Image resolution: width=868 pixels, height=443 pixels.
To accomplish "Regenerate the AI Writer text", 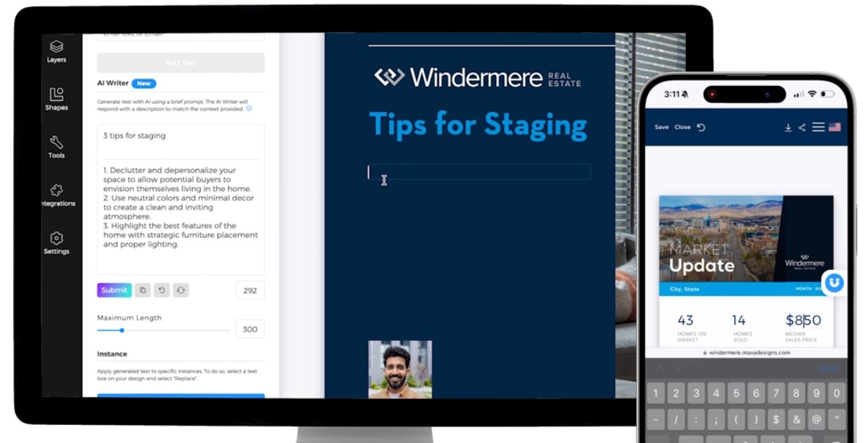I will tap(181, 290).
